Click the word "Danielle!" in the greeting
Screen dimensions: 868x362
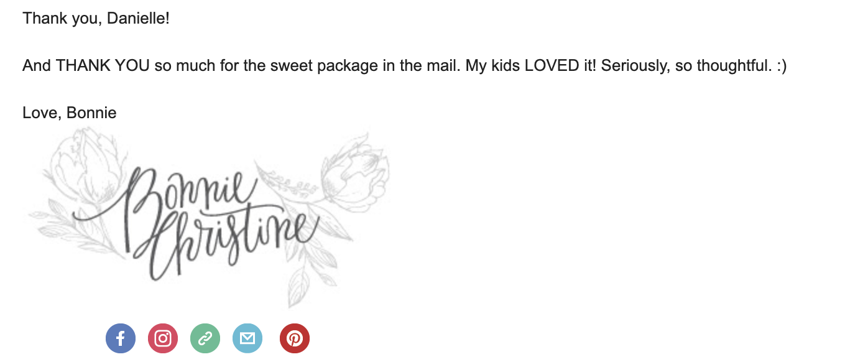[138, 18]
